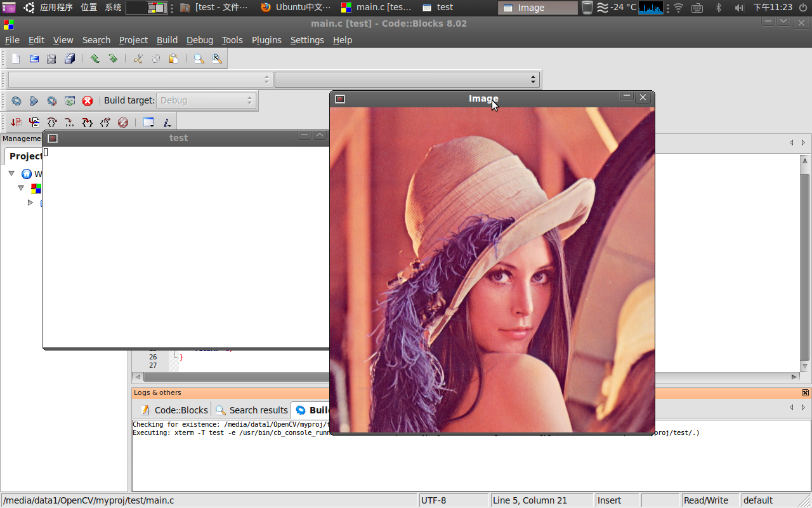The image size is (812, 508).
Task: Open the Search menu
Action: point(96,40)
